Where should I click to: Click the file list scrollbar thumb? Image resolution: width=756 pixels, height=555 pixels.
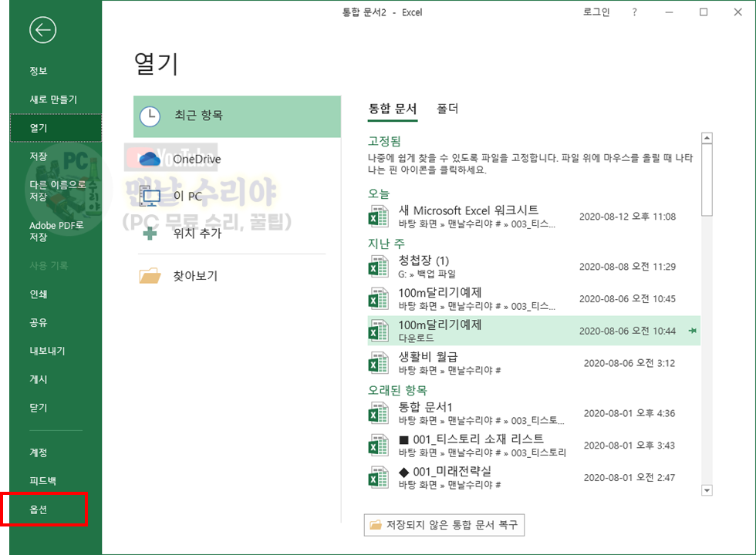click(707, 180)
